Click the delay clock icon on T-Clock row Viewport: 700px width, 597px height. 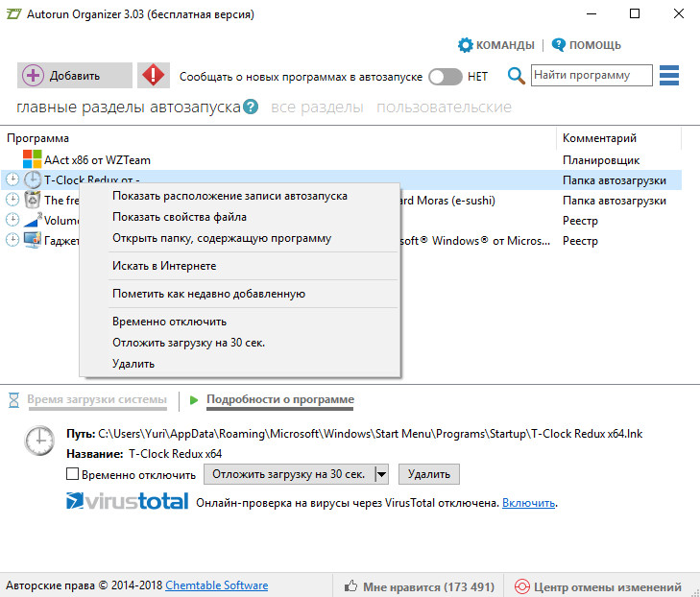pos(12,179)
